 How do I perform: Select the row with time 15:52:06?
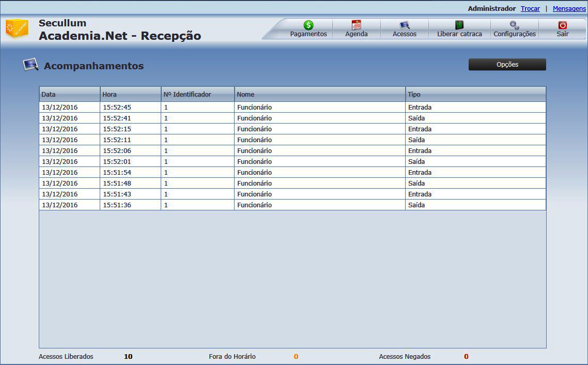coord(292,151)
